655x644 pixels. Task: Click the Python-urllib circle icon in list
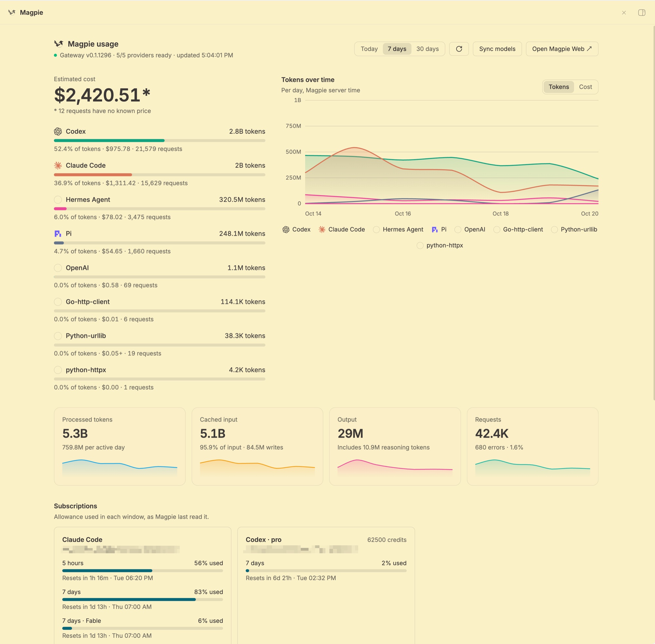(x=58, y=336)
